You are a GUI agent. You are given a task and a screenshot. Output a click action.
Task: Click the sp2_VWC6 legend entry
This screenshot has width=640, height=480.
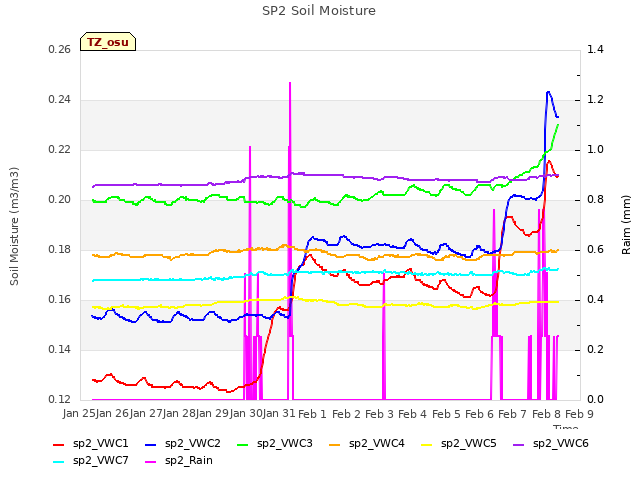pyautogui.click(x=551, y=444)
